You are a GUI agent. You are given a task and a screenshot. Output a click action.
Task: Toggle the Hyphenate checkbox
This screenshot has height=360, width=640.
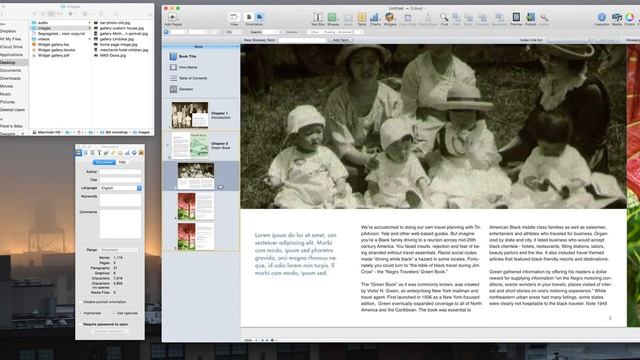click(81, 313)
